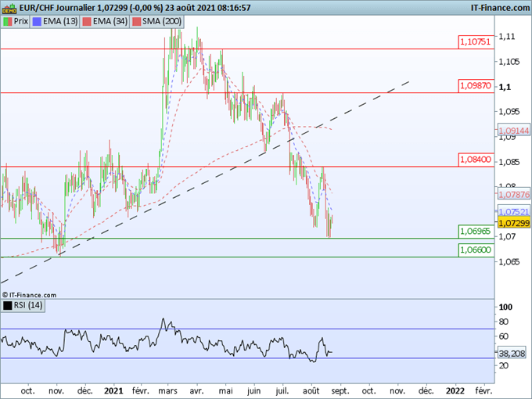Screen dimensions: 532x399
Task: Click the 1,065 price axis label
Action: click(509, 262)
